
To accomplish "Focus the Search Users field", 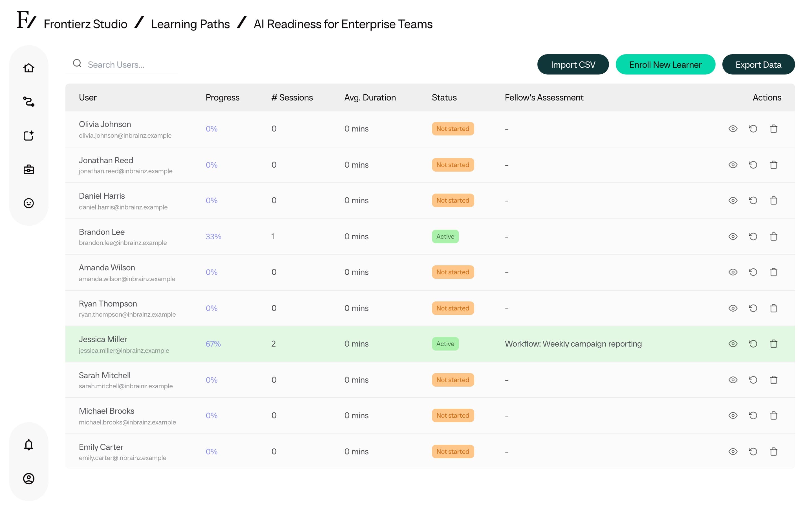I will point(122,64).
